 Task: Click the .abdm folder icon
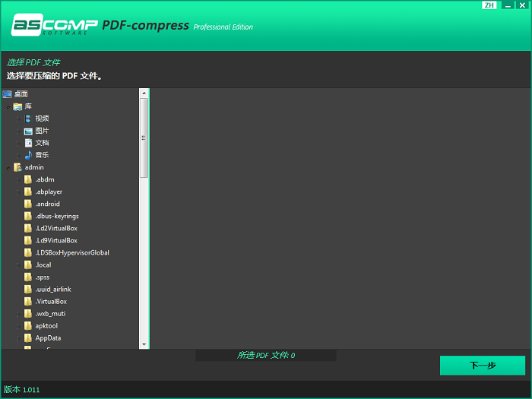click(28, 179)
